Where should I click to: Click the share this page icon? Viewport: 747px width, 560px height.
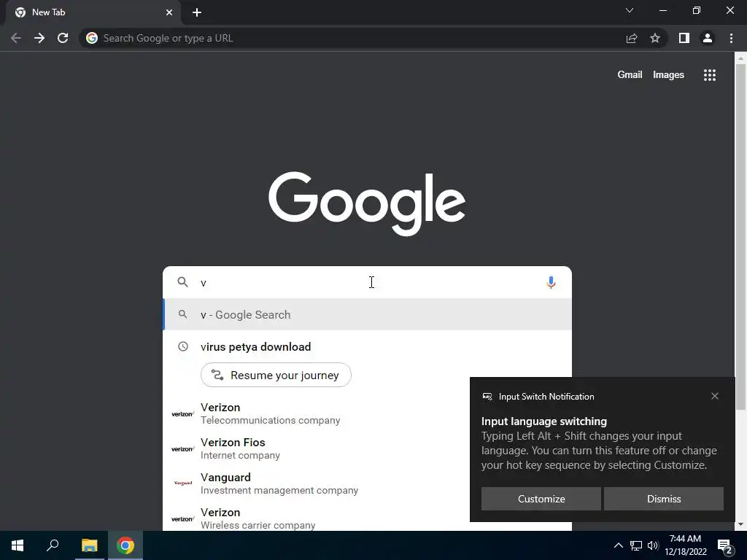pyautogui.click(x=632, y=38)
